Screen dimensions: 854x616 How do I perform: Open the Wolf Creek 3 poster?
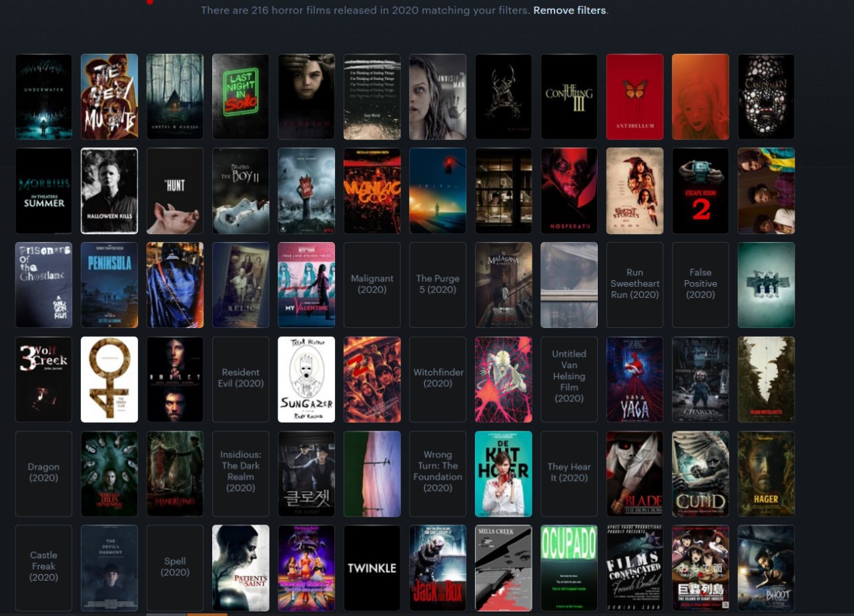pos(43,379)
